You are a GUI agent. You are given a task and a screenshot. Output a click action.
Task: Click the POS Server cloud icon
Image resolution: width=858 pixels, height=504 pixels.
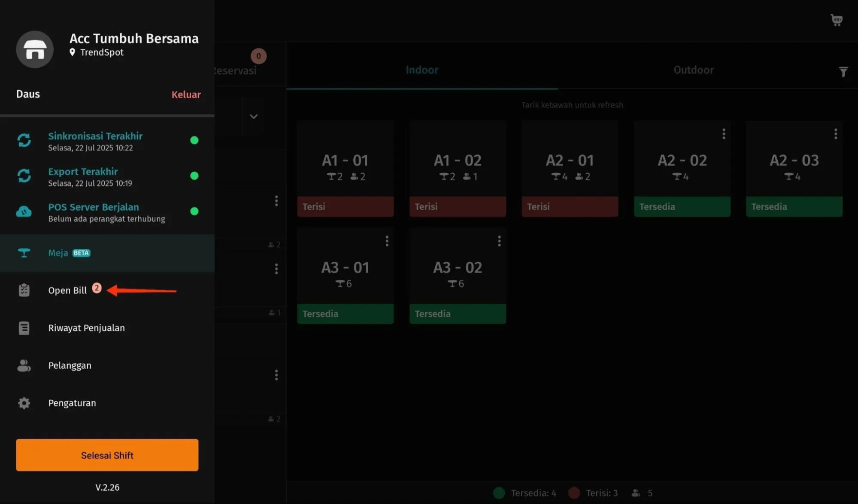click(24, 211)
